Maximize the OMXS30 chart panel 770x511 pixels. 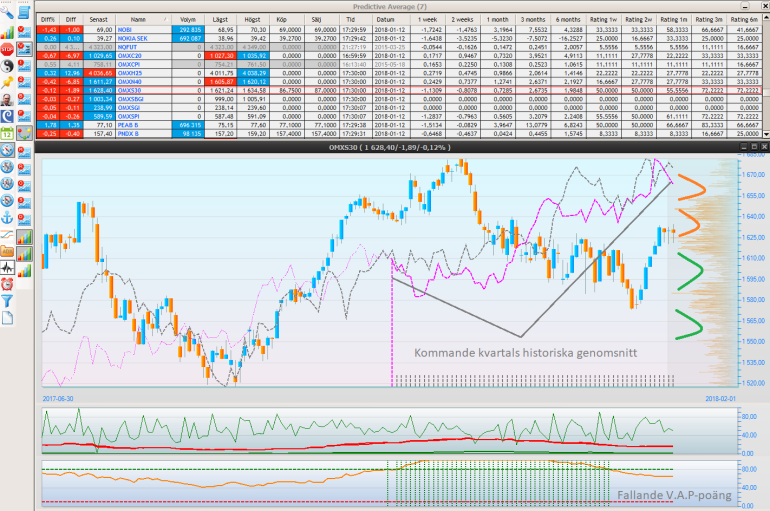[754, 147]
